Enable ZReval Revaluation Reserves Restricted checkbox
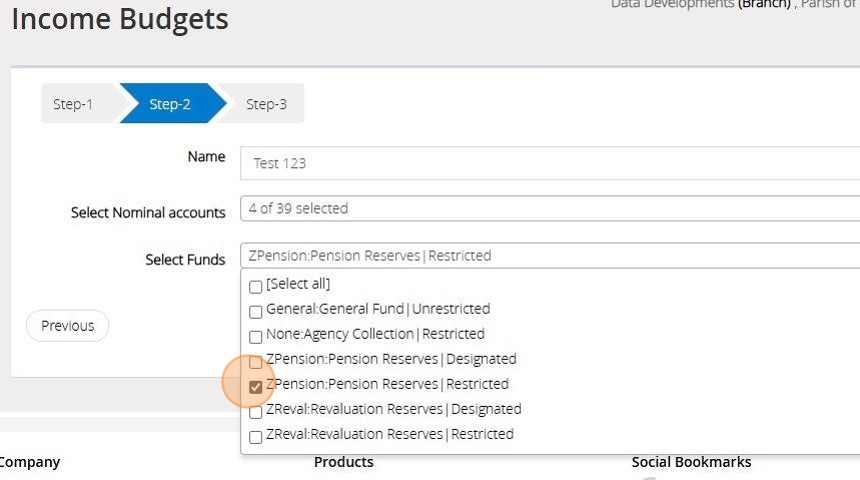This screenshot has height=480, width=860. click(256, 436)
